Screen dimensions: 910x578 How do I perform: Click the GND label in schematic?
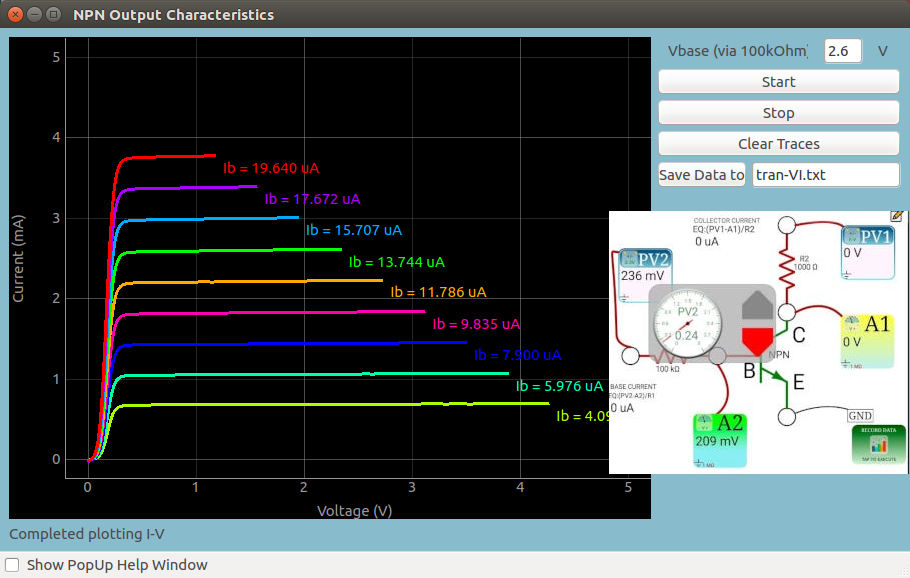point(860,415)
